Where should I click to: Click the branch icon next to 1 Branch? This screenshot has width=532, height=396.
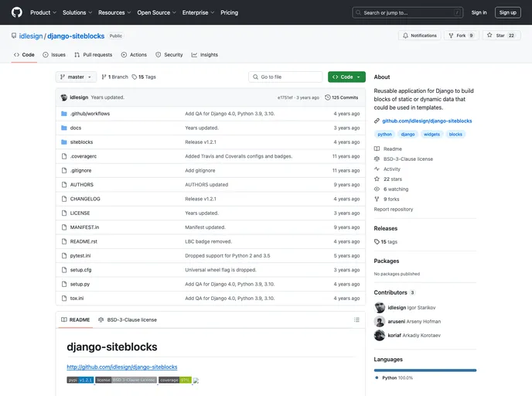(104, 77)
